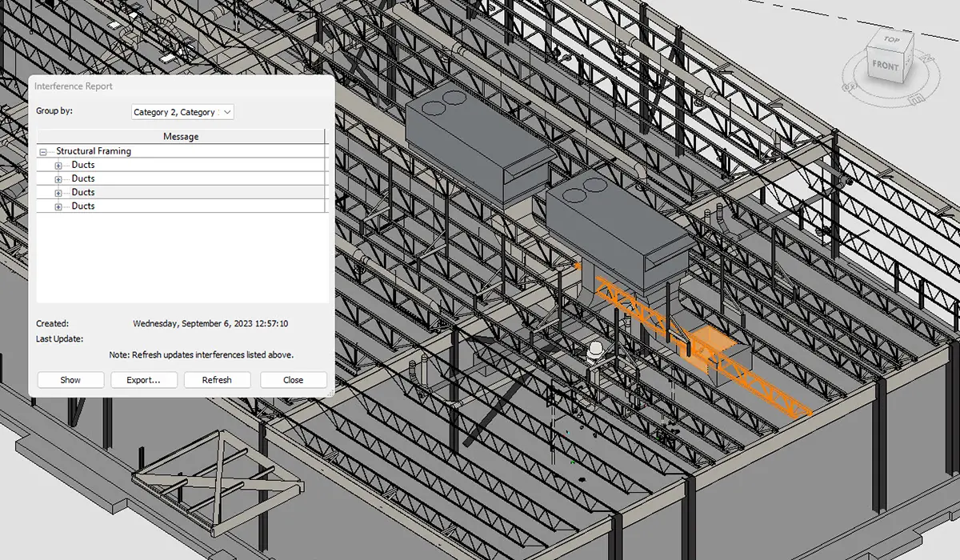The height and width of the screenshot is (560, 960).
Task: Expand the first Ducts entry
Action: [58, 166]
